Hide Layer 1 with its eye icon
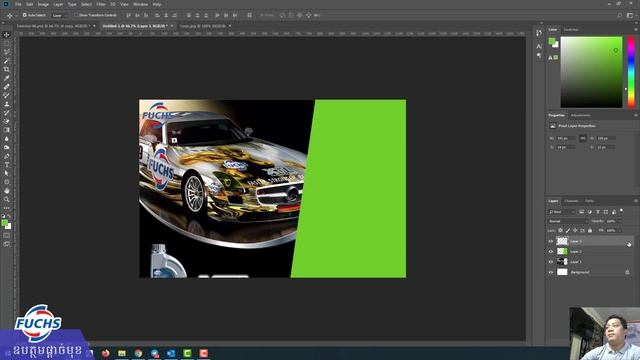 (x=551, y=262)
